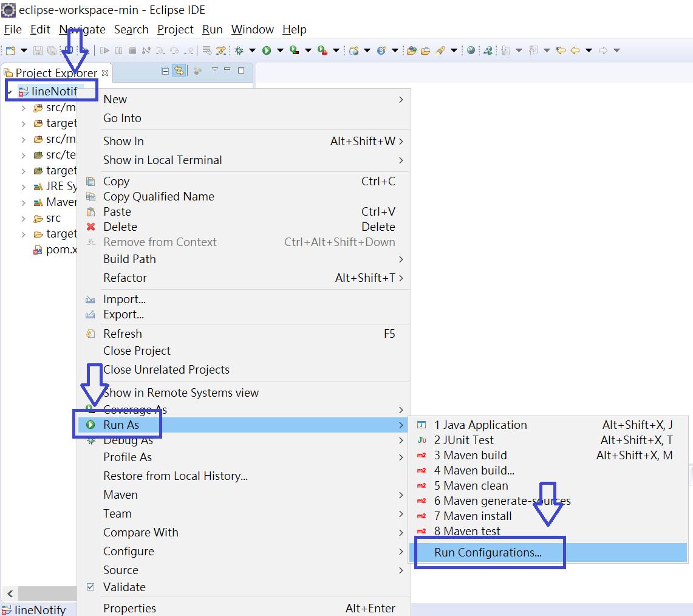Open the Debug button dropdown arrow
The width and height of the screenshot is (693, 616).
(253, 50)
